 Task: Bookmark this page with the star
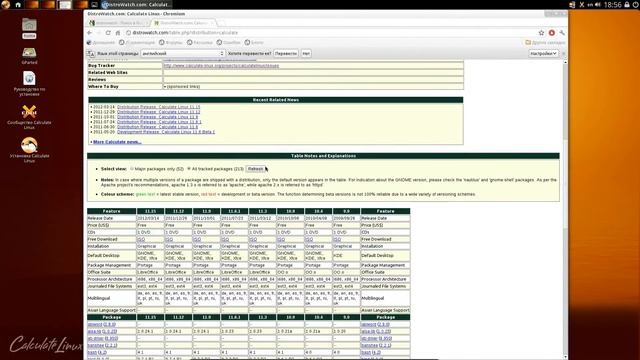541,33
